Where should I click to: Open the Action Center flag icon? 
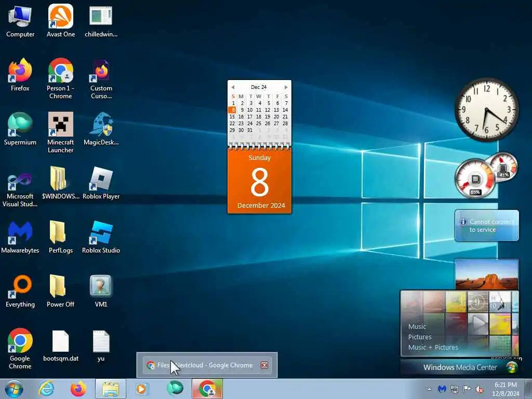click(x=467, y=389)
